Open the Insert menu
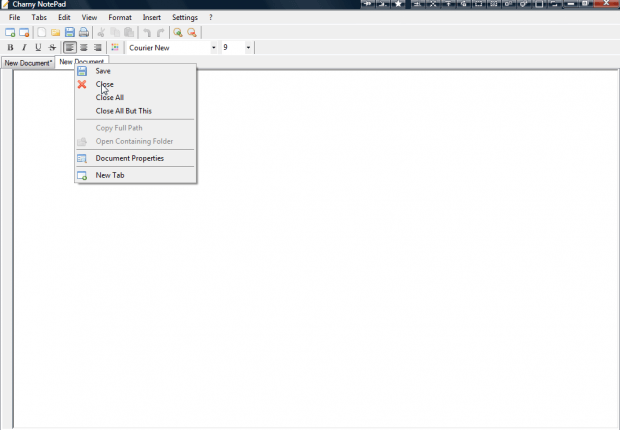The image size is (620, 430). coord(152,17)
